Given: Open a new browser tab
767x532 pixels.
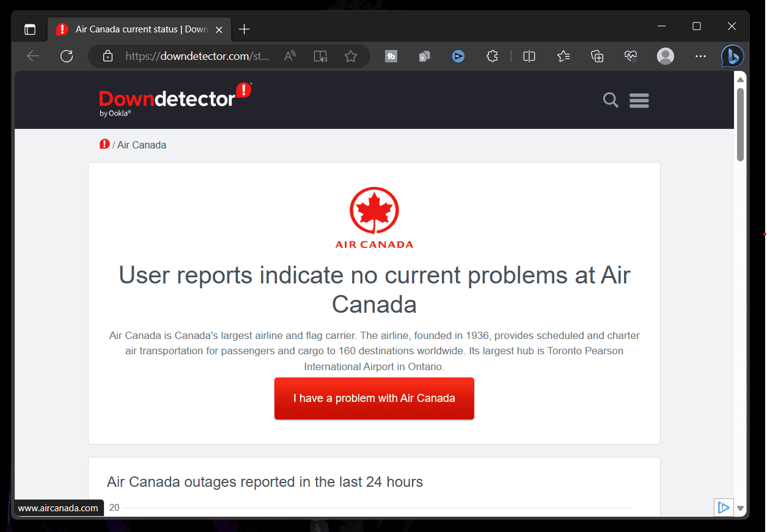Looking at the screenshot, I should 244,29.
